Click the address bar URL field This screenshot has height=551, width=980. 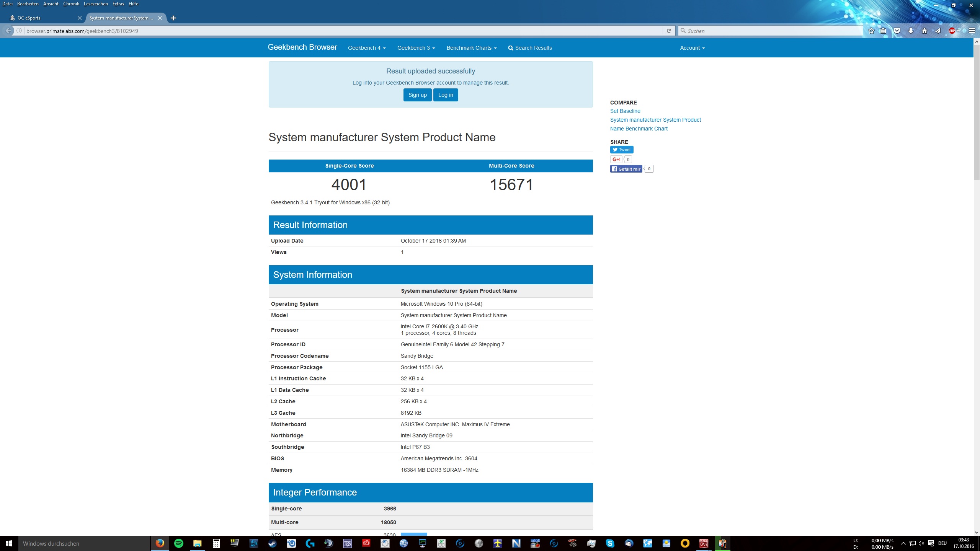tap(343, 31)
